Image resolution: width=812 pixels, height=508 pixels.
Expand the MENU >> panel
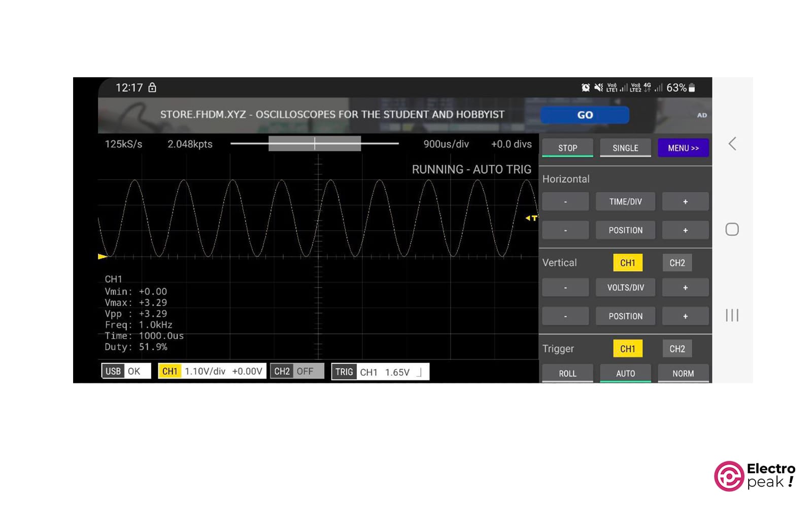683,148
